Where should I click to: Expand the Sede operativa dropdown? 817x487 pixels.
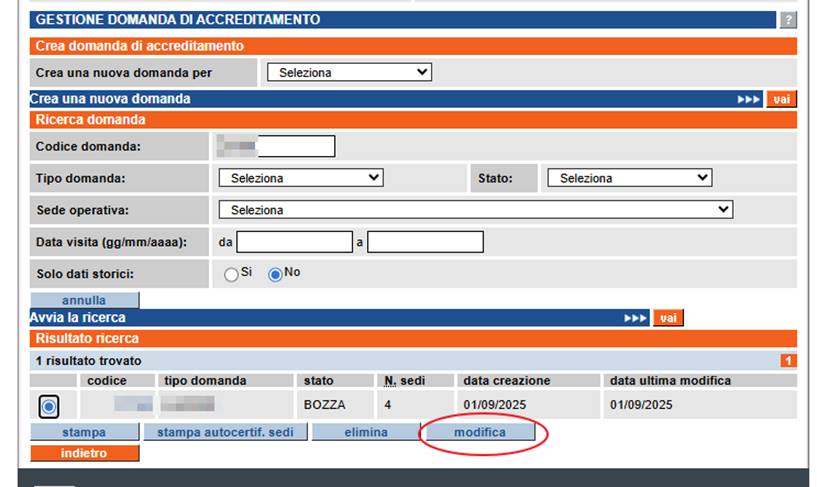click(x=475, y=210)
